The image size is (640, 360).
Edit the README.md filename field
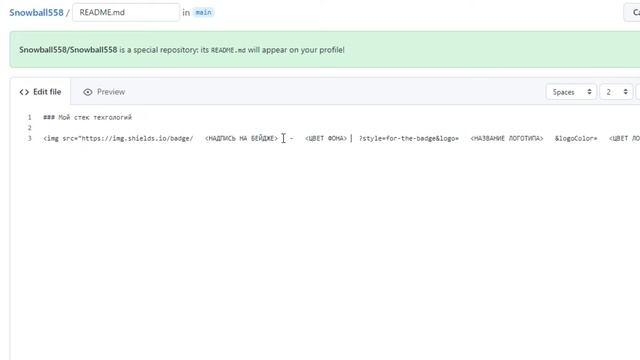pos(126,13)
